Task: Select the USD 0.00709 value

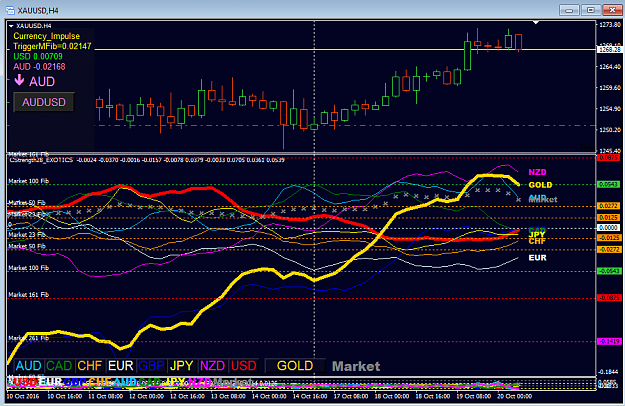Action: click(38, 57)
